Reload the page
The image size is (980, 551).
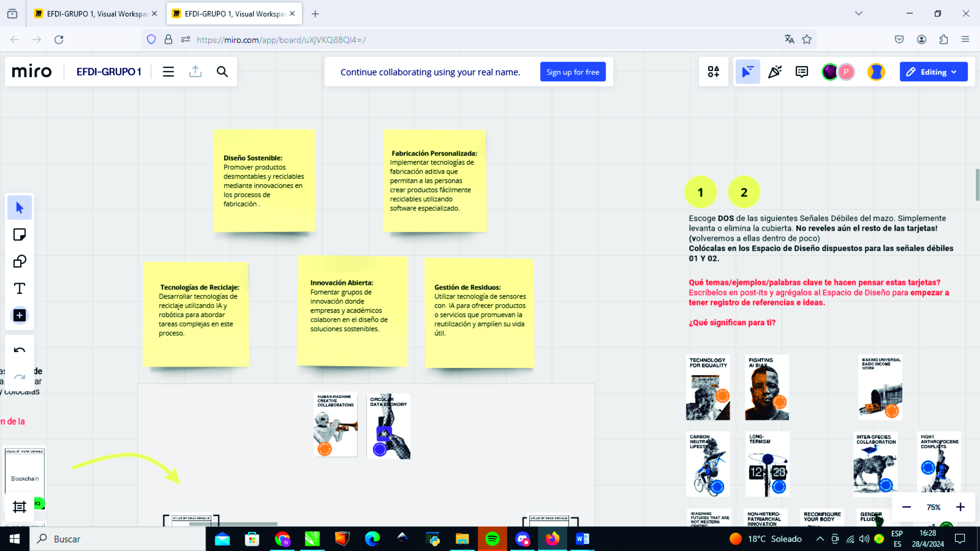[x=59, y=40]
